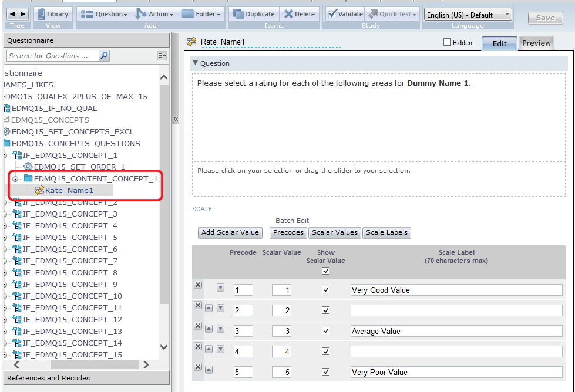Move the Average Value row down
The image size is (575, 392).
coord(220,329)
